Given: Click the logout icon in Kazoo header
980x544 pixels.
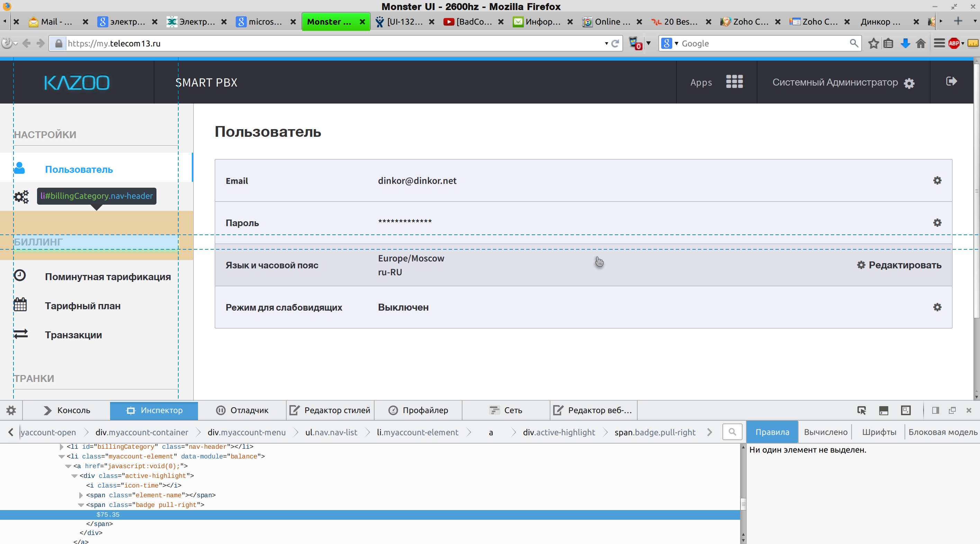Looking at the screenshot, I should [951, 81].
